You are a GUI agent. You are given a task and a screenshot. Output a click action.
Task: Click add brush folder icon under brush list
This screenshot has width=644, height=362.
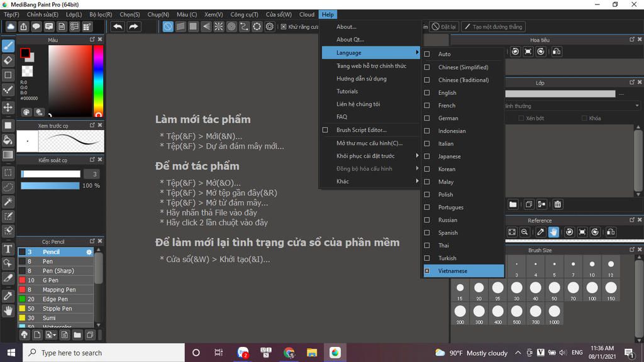77,335
